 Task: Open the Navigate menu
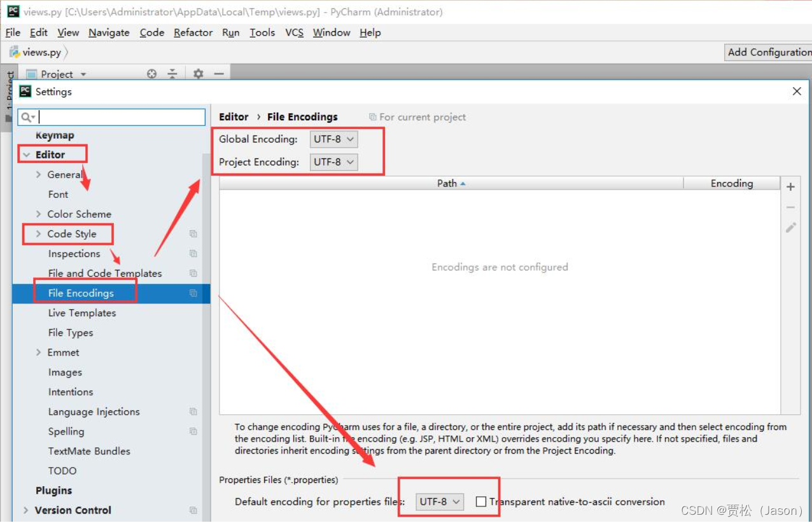point(109,32)
